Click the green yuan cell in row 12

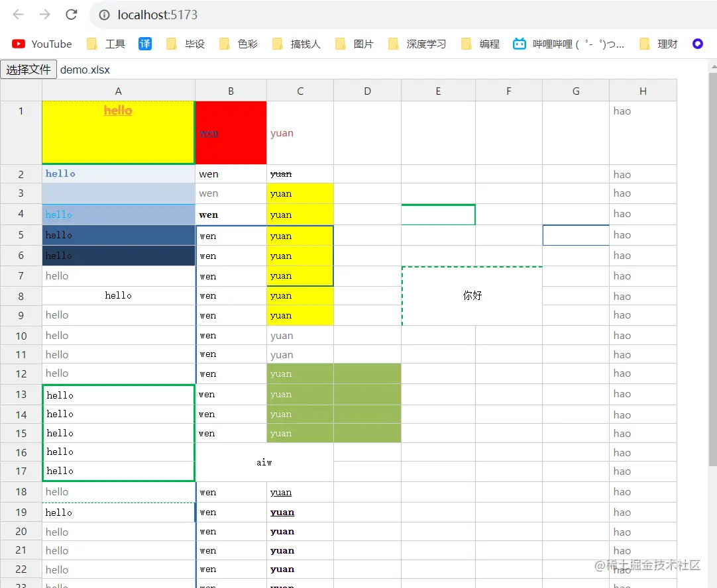coord(300,373)
